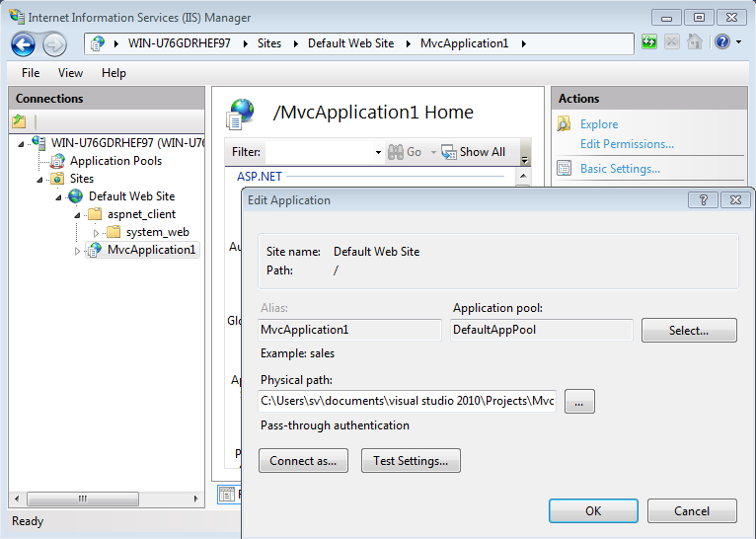Open the File menu

tap(31, 73)
